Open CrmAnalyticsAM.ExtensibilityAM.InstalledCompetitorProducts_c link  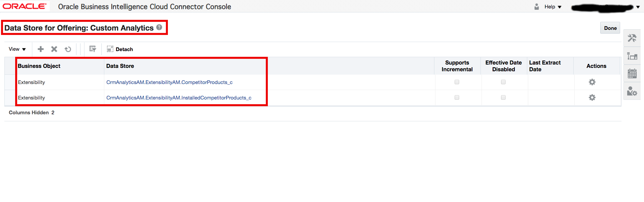point(179,98)
